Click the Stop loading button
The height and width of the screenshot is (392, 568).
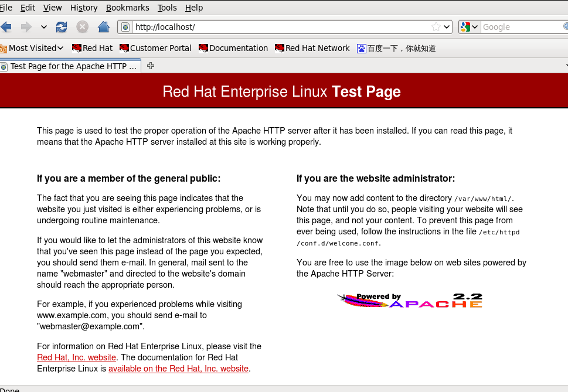coord(82,27)
